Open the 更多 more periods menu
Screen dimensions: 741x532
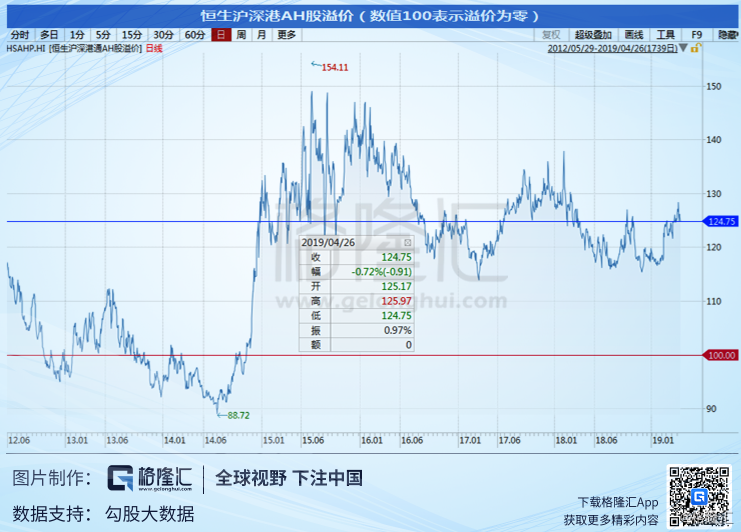pyautogui.click(x=286, y=35)
